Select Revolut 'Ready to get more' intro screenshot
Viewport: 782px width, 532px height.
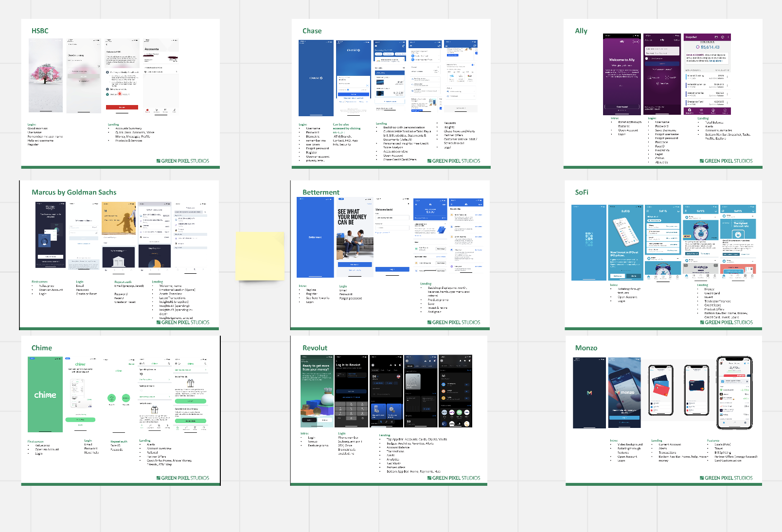click(x=317, y=391)
